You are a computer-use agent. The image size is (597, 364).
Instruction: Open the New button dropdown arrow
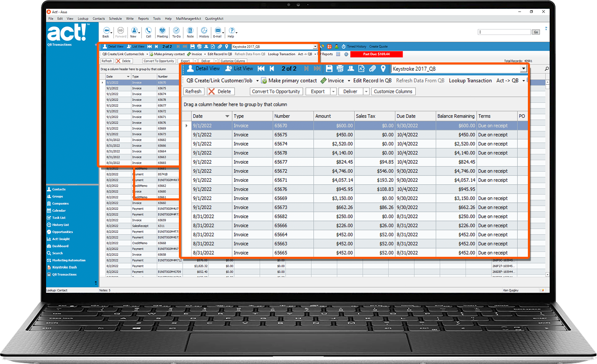(140, 32)
